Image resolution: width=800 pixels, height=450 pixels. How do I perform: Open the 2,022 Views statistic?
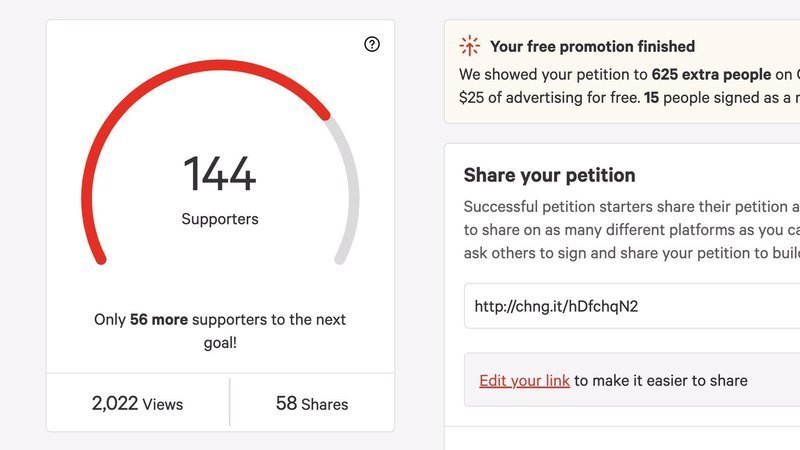point(137,404)
